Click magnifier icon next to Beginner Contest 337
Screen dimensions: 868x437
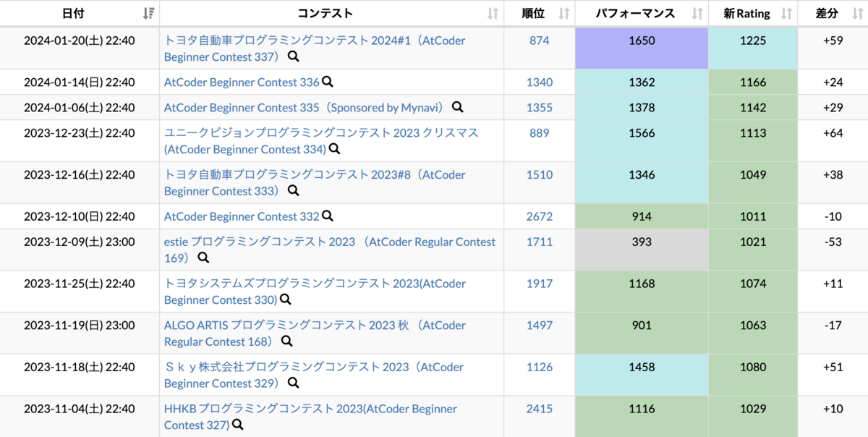coord(293,56)
